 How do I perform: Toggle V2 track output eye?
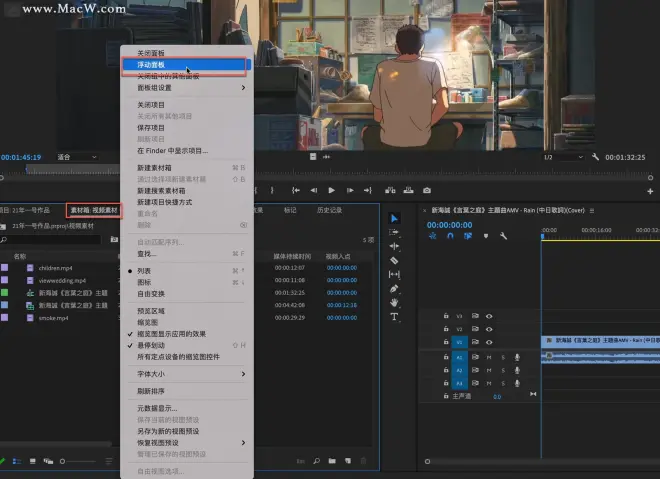point(489,329)
